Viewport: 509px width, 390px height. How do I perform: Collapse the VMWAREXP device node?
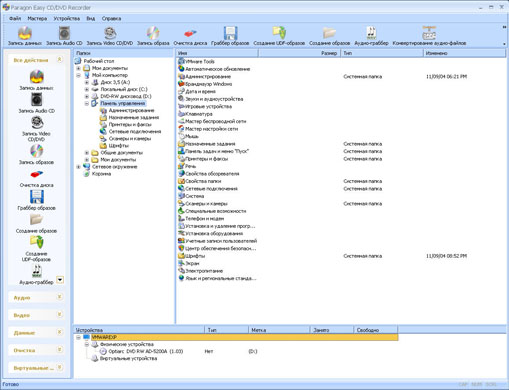79,337
